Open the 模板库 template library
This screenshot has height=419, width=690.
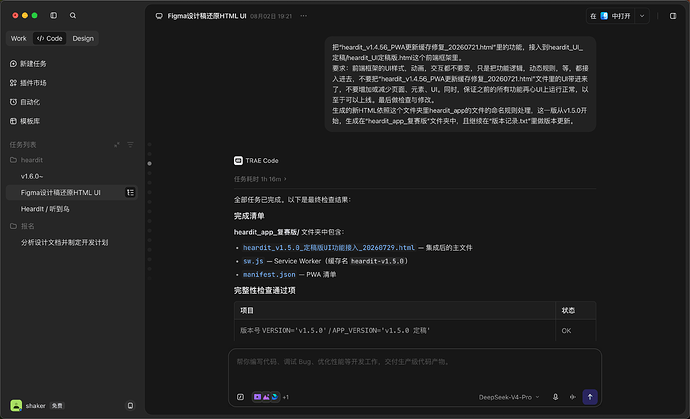click(x=25, y=121)
